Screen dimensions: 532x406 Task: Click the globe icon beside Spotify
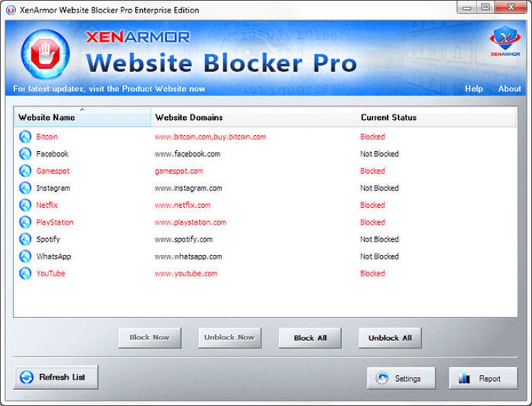(x=25, y=239)
